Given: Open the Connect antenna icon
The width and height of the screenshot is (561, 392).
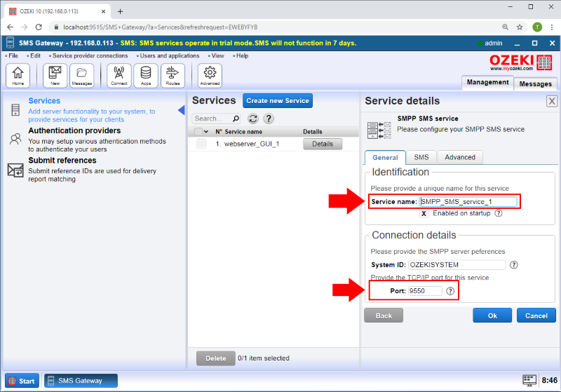Looking at the screenshot, I should [119, 76].
